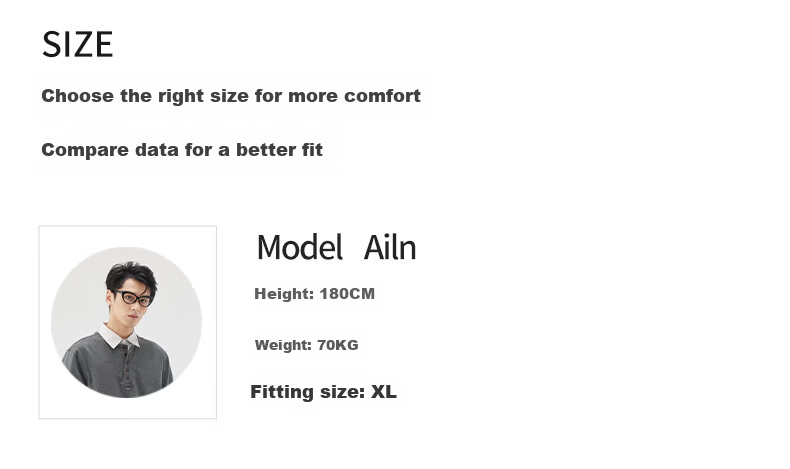Viewport: 790px width, 469px height.
Task: Click the model's black glasses
Action: [x=134, y=298]
